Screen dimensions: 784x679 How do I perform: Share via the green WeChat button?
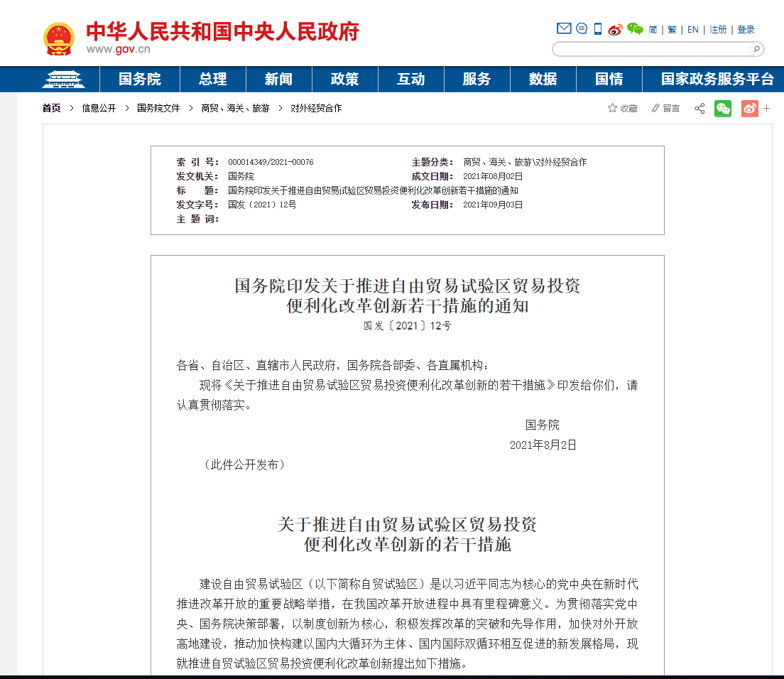pyautogui.click(x=723, y=109)
